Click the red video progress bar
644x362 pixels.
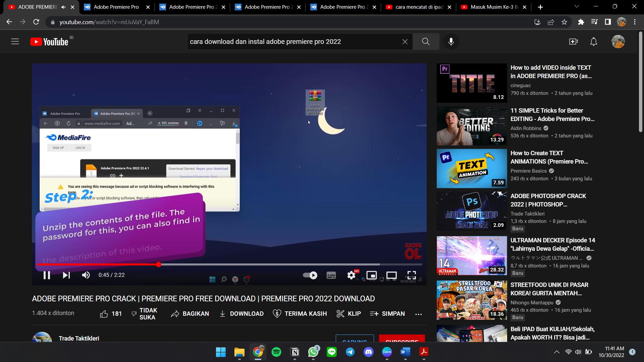click(97, 264)
